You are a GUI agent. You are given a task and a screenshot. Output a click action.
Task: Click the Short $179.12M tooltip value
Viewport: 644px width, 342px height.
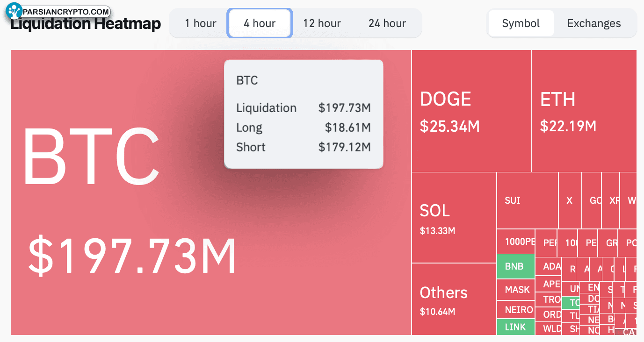click(x=345, y=147)
